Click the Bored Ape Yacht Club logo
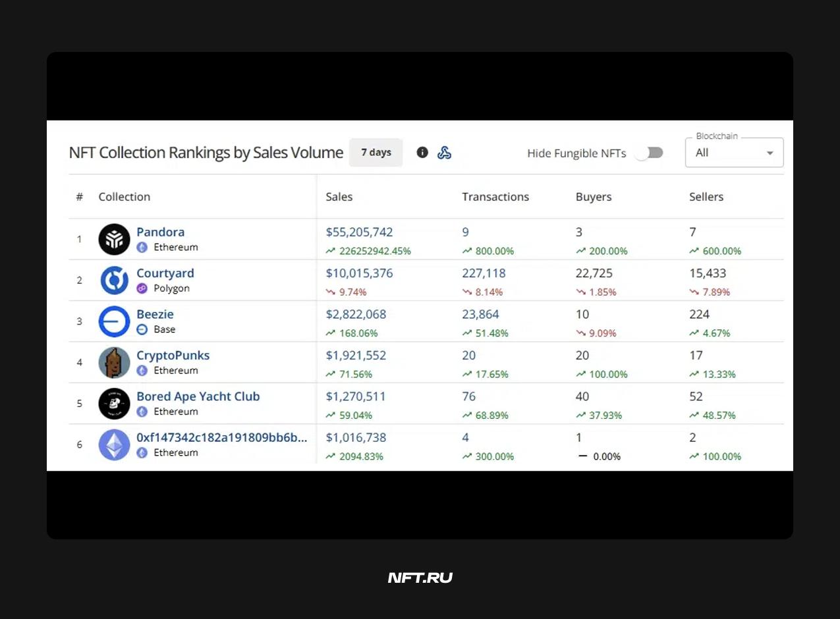This screenshot has width=840, height=619. pyautogui.click(x=114, y=404)
